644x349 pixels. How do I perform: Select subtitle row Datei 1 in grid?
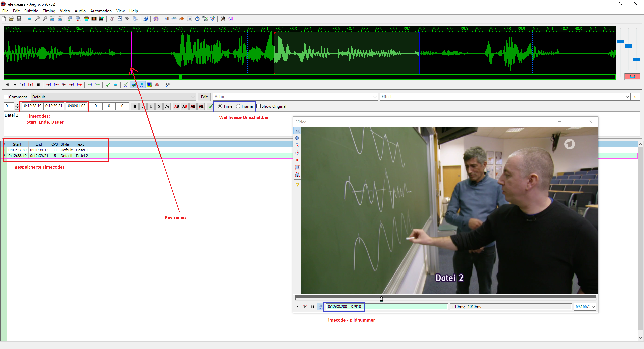pos(82,150)
